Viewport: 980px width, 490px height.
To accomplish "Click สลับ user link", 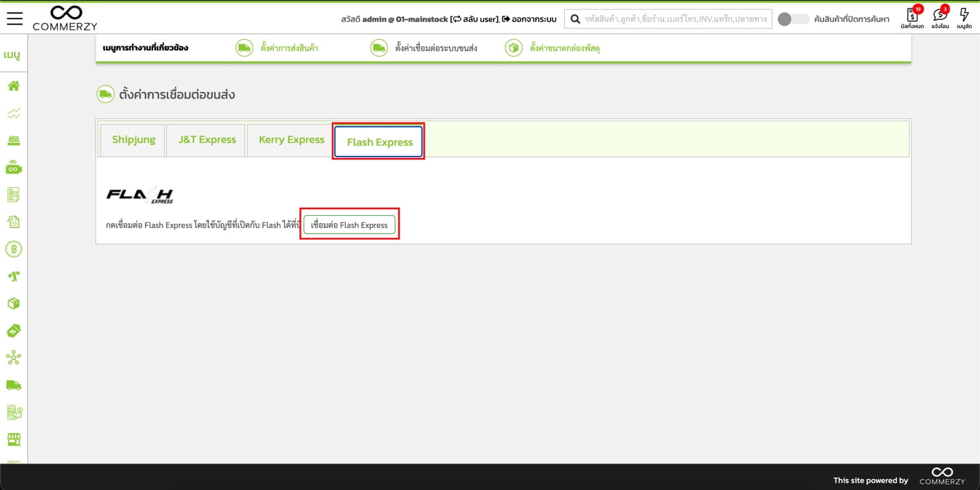I will click(x=475, y=19).
